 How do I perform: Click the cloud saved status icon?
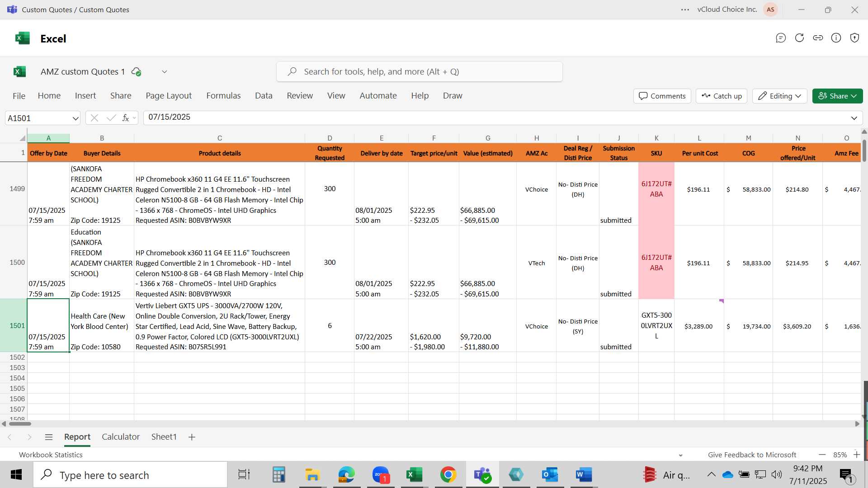point(136,71)
